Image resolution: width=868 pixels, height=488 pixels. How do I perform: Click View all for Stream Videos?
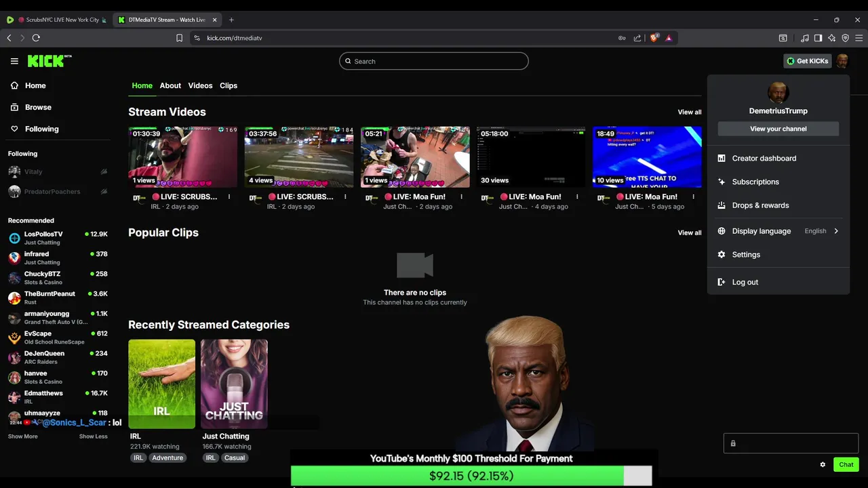pos(690,112)
